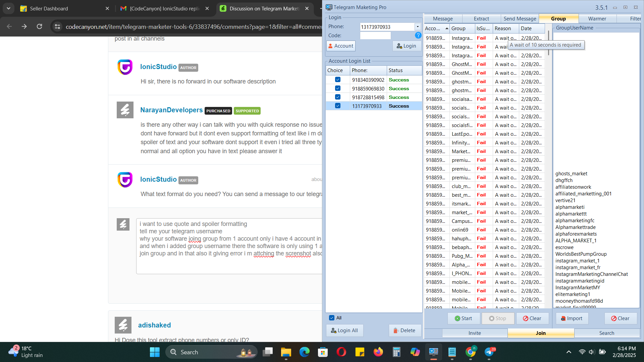The width and height of the screenshot is (644, 362).
Task: Open the Windows Start menu
Action: 155,352
